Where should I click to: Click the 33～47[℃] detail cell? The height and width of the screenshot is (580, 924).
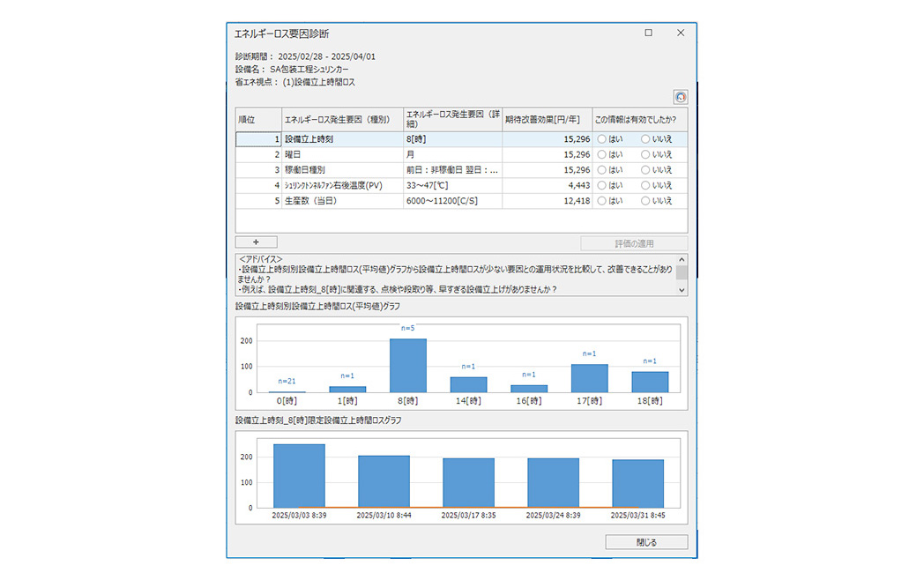[x=452, y=185]
